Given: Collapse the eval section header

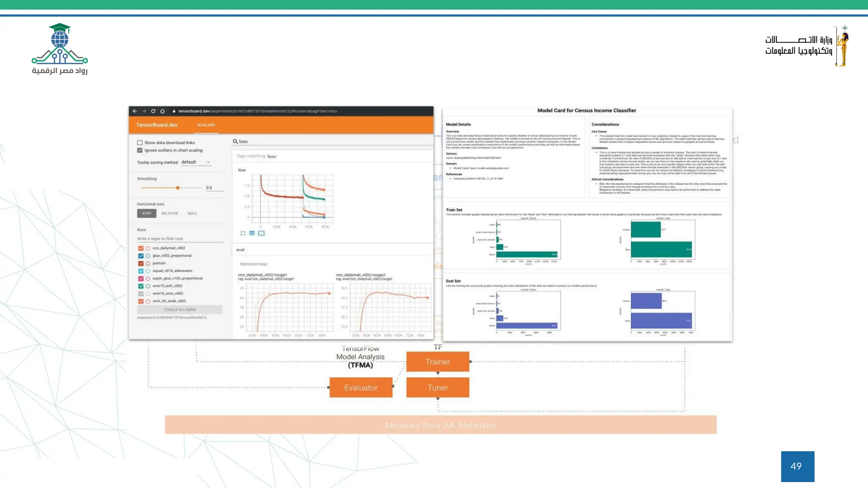Looking at the screenshot, I should click(240, 250).
